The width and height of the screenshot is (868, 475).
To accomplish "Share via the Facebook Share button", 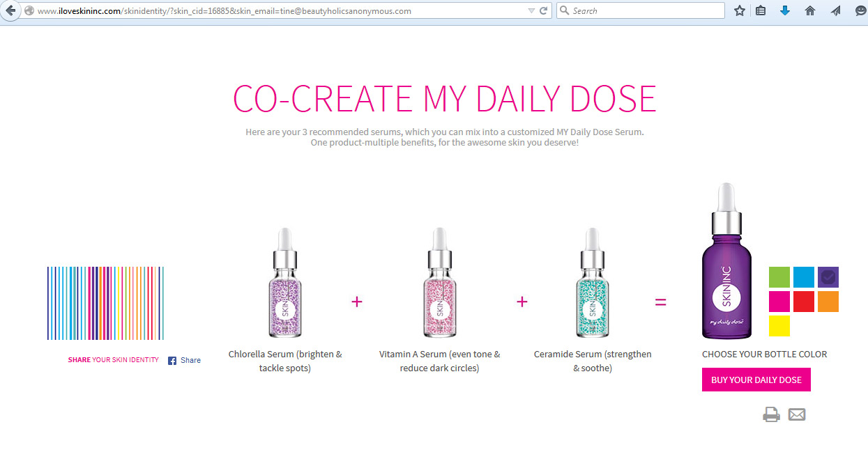I will [184, 360].
